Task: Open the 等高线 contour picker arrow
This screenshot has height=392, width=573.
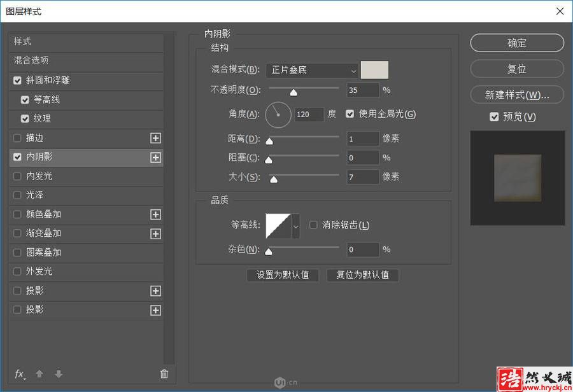Action: point(295,226)
